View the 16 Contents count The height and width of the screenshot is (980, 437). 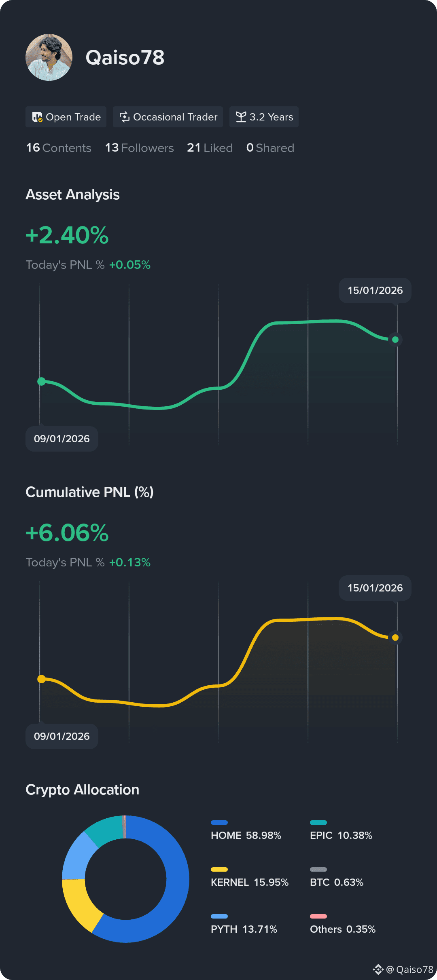click(x=59, y=148)
